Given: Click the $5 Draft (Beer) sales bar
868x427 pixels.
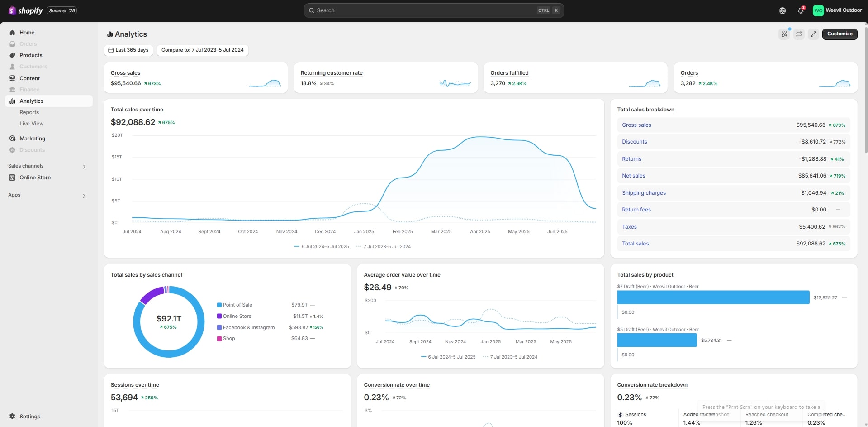Looking at the screenshot, I should (657, 340).
